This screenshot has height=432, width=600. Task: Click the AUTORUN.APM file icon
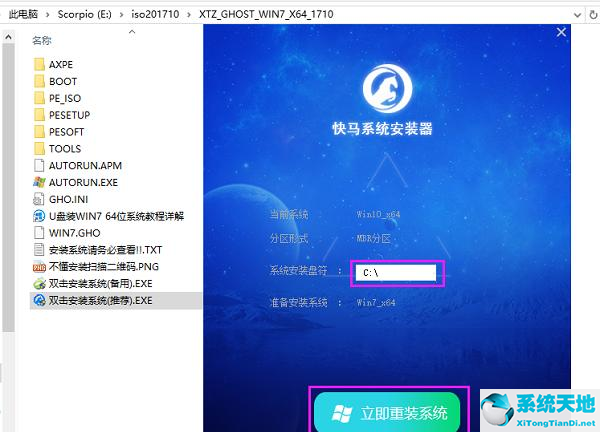click(39, 165)
